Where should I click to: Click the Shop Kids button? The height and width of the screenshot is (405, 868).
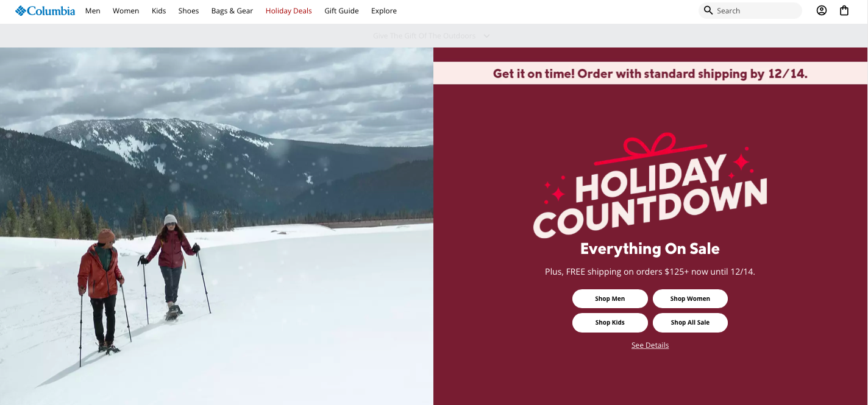pyautogui.click(x=610, y=323)
